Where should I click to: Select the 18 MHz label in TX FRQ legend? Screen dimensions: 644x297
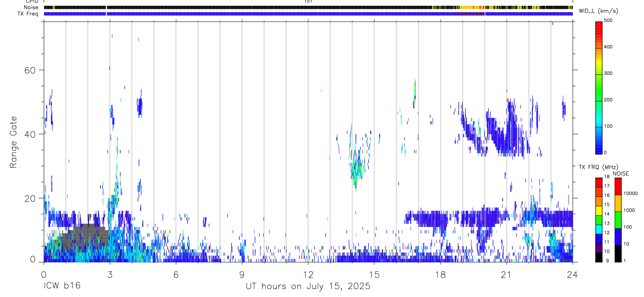607,177
